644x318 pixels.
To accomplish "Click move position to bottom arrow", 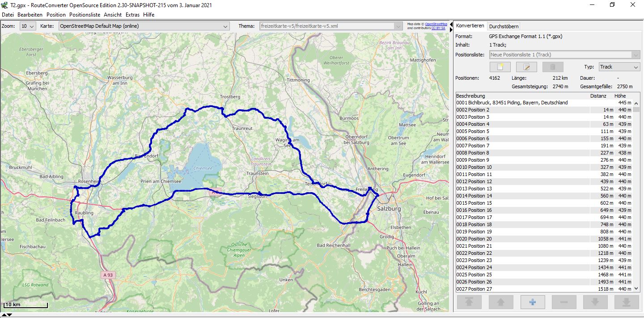I will click(627, 302).
